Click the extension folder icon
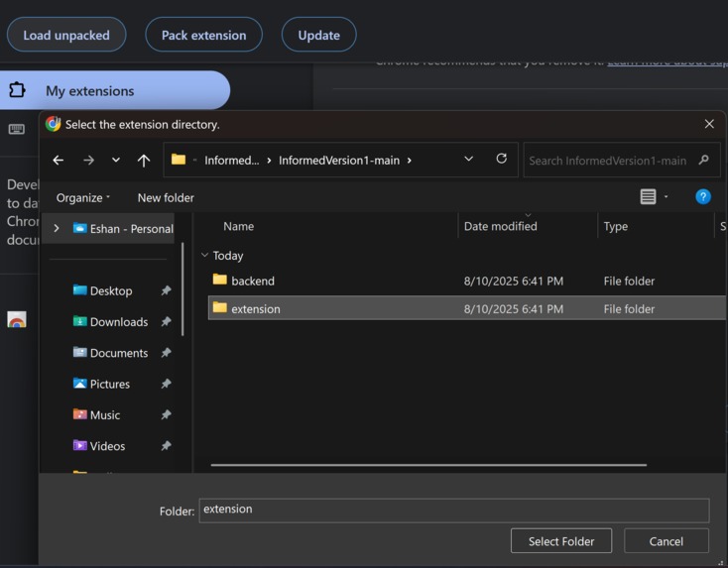This screenshot has width=728, height=568. pos(219,307)
